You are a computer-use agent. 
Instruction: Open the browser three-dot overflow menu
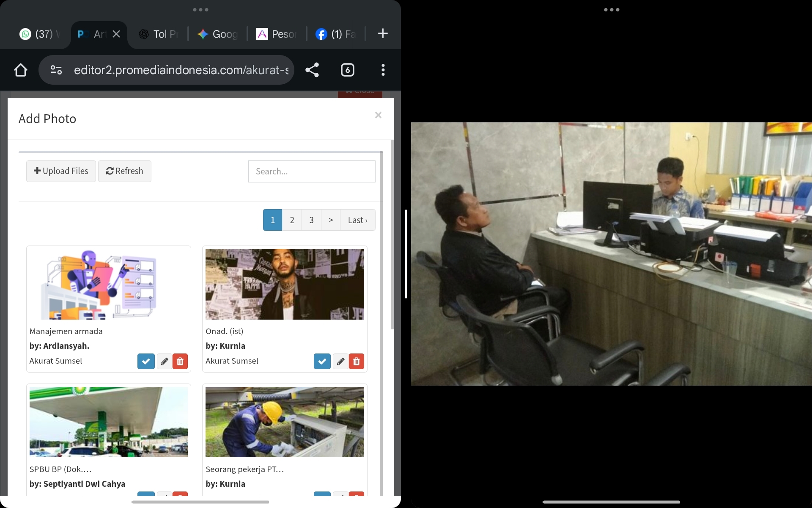tap(383, 70)
